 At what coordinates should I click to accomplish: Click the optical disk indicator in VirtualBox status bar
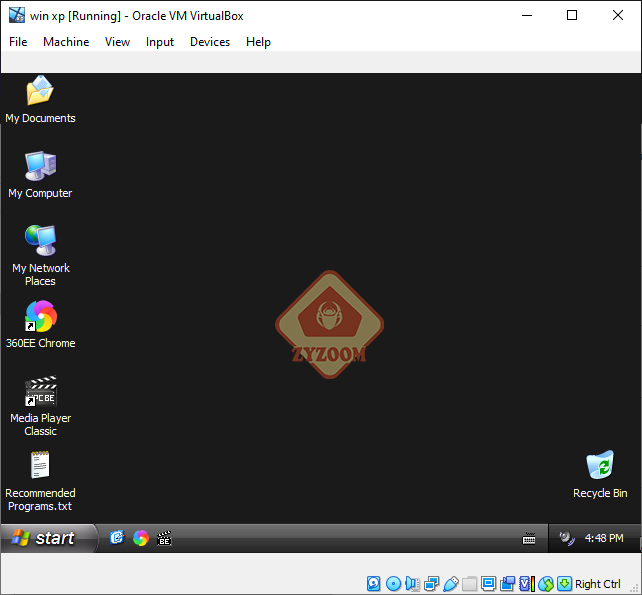tap(393, 584)
